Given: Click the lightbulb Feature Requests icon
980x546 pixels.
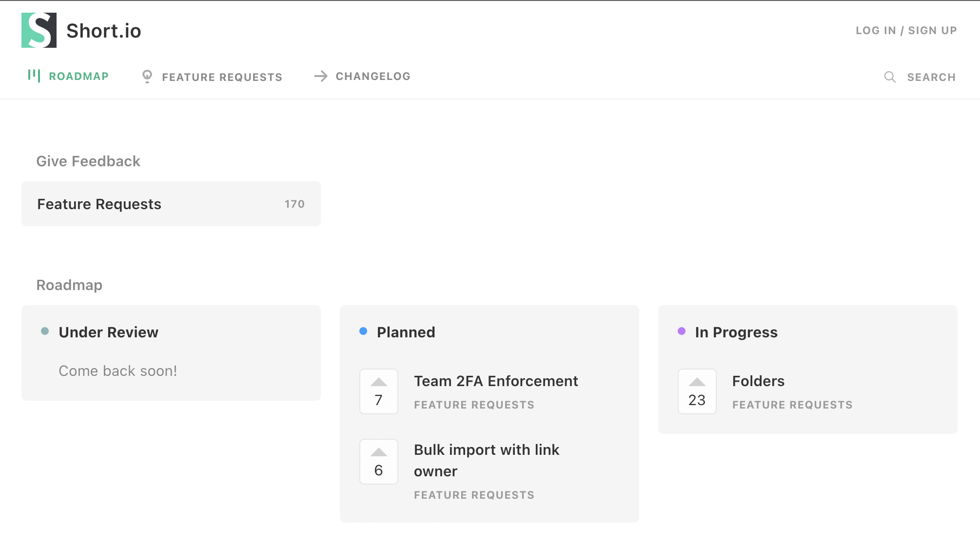Looking at the screenshot, I should (x=147, y=77).
